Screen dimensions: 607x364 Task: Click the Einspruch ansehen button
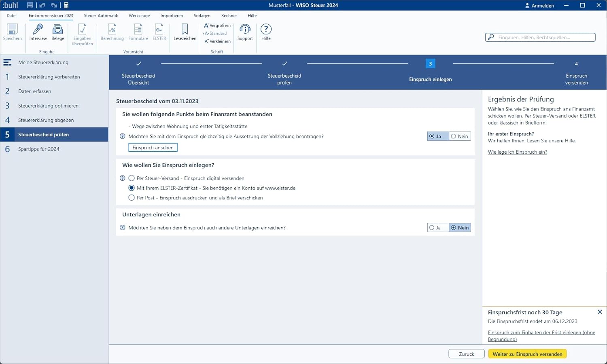[x=153, y=148]
